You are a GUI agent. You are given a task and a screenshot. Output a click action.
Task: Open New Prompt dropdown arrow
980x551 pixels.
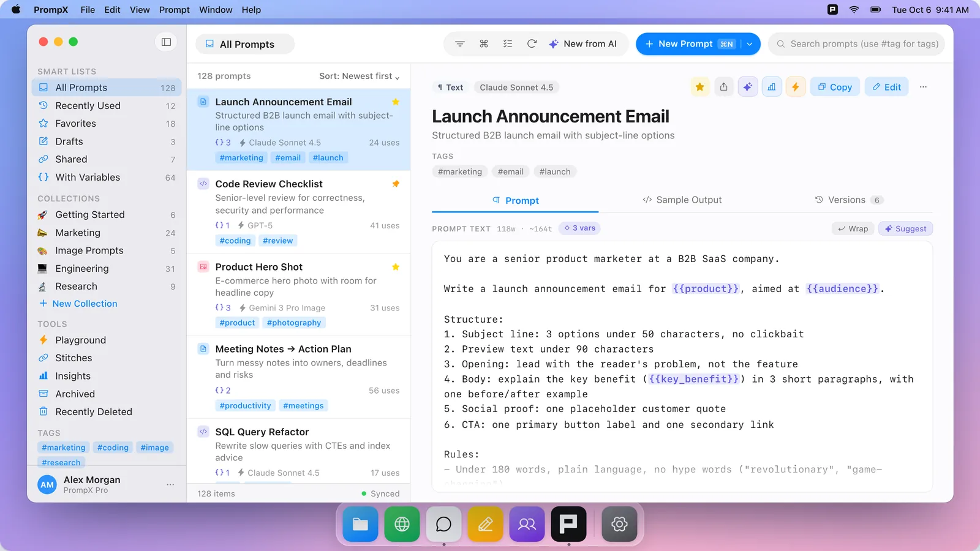point(750,44)
